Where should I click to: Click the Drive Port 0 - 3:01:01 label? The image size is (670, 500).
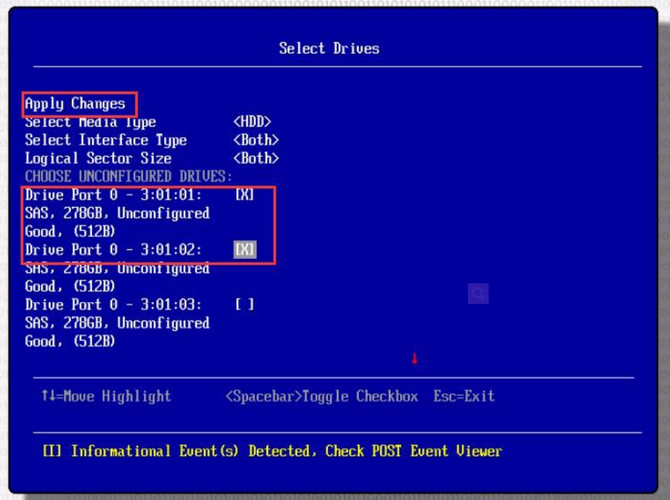[x=113, y=195]
